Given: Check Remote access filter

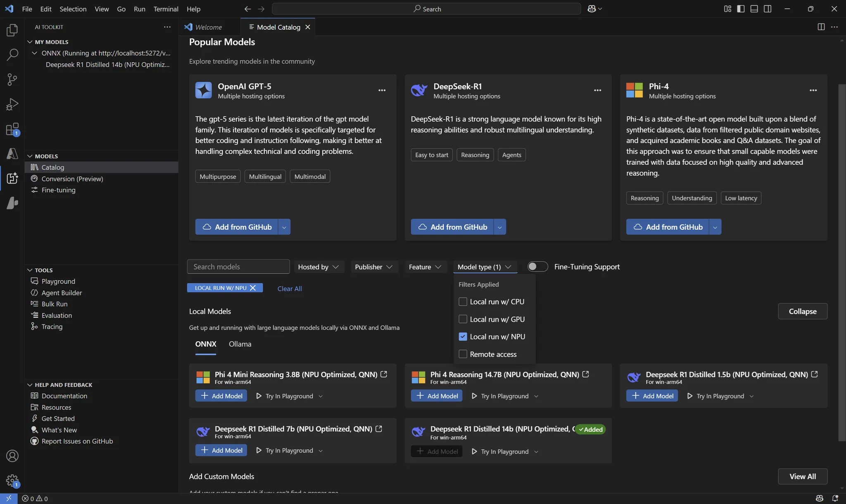Looking at the screenshot, I should 463,354.
